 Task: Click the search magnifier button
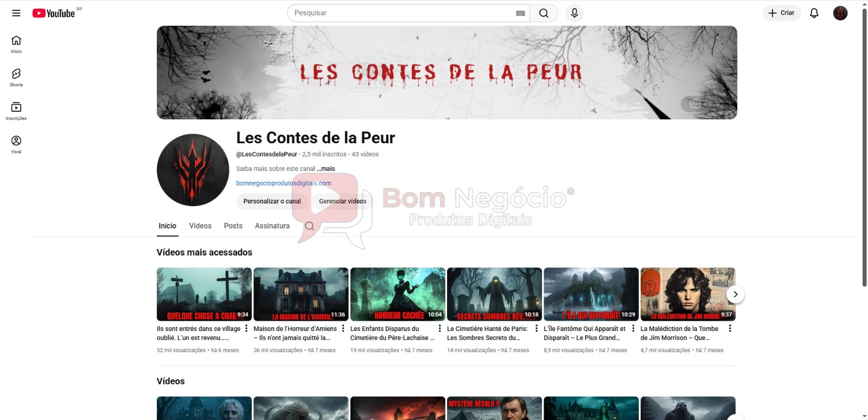click(x=544, y=13)
